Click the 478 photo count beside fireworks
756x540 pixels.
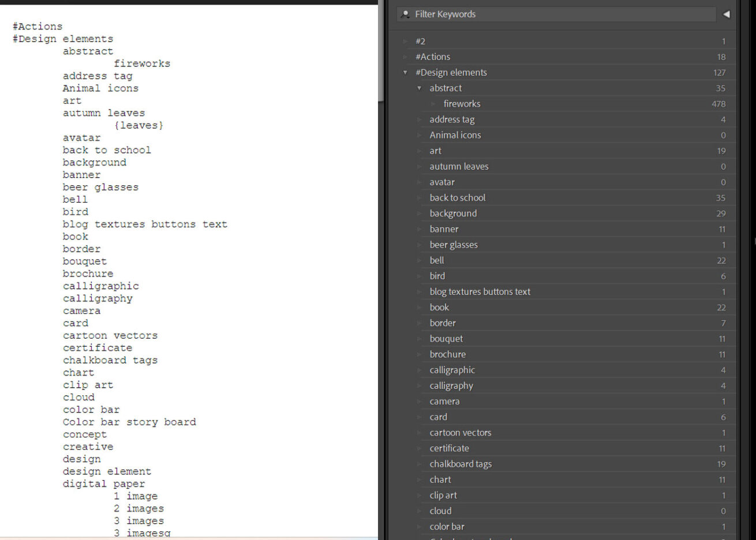[x=718, y=104]
